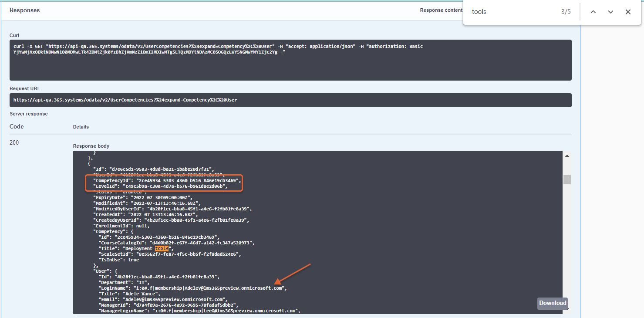Click the Responses section heading
This screenshot has width=644, height=318.
coord(25,10)
